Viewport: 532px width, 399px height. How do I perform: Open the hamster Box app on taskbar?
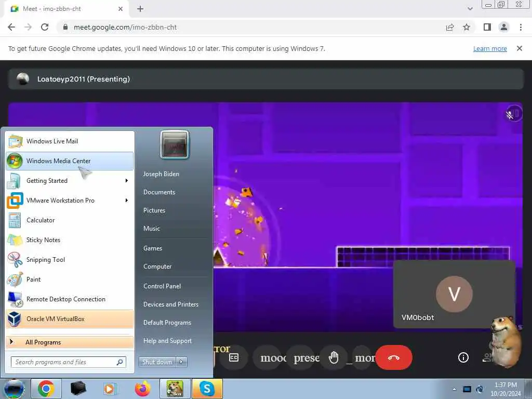[x=175, y=389]
